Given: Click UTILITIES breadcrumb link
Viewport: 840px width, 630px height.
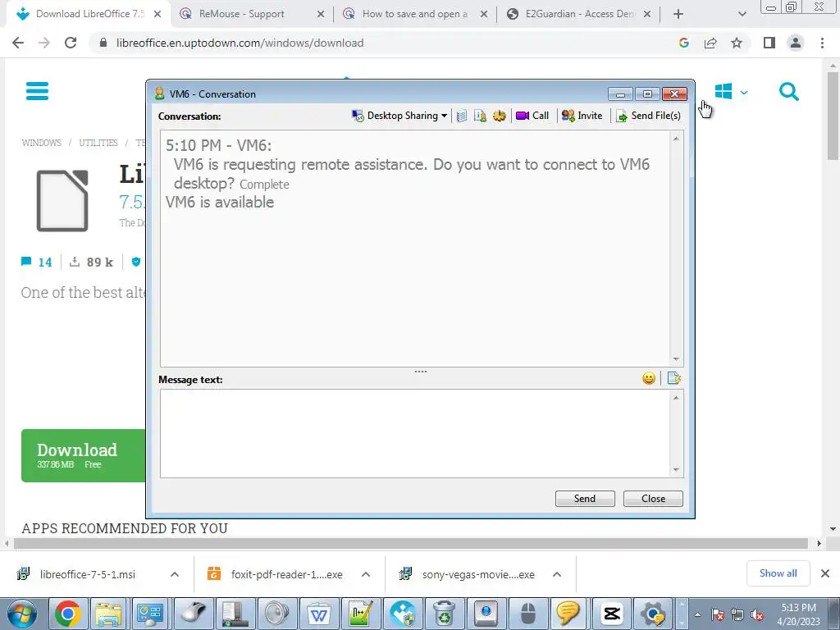Looking at the screenshot, I should click(98, 143).
